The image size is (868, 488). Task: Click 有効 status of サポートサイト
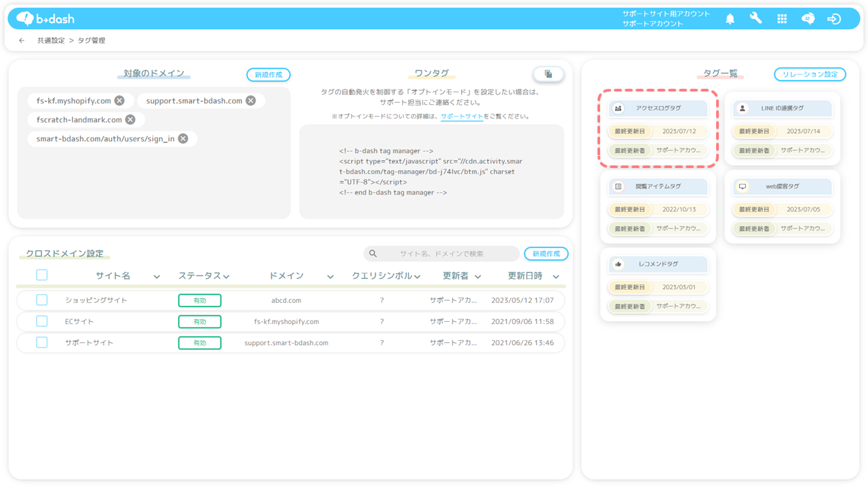coord(199,343)
